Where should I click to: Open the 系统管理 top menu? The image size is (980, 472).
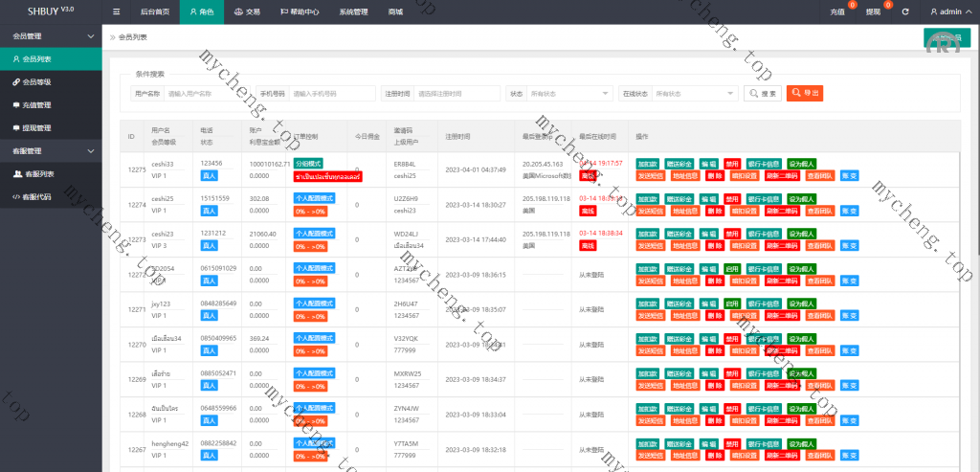coord(353,12)
